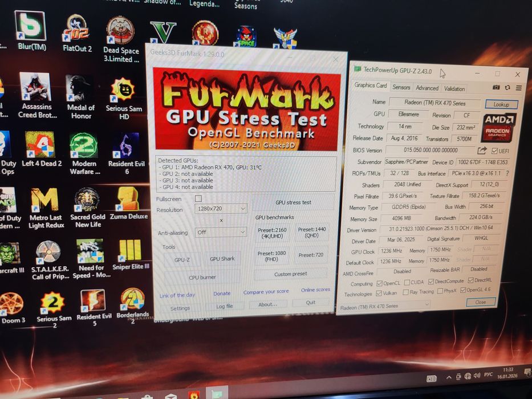
Task: Click the GPU Shark tool button
Action: pyautogui.click(x=222, y=259)
